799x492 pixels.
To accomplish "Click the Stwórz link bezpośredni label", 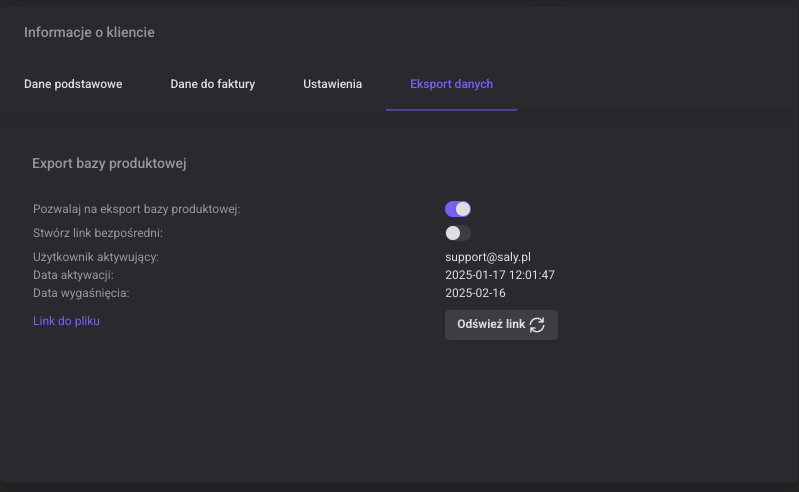I will pos(97,233).
